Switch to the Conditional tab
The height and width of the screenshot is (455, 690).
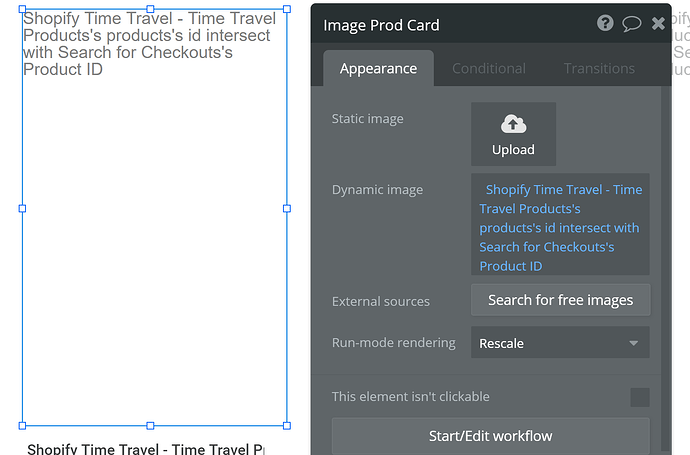pyautogui.click(x=488, y=68)
